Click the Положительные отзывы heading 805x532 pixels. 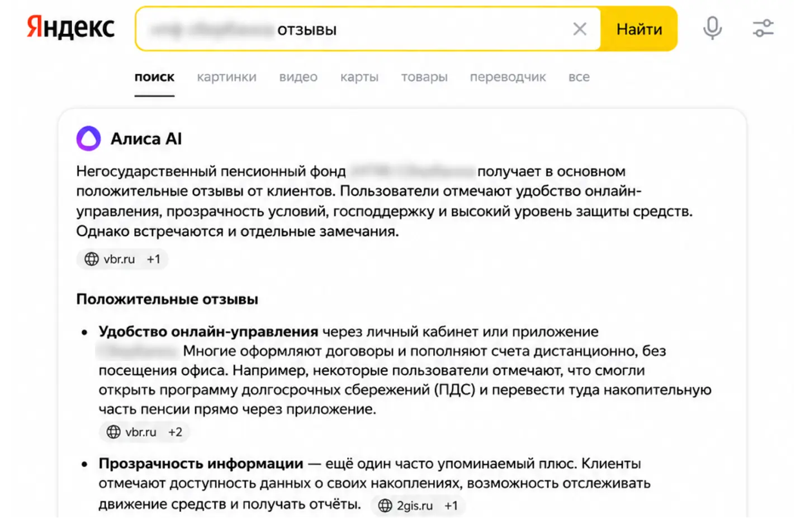click(167, 300)
